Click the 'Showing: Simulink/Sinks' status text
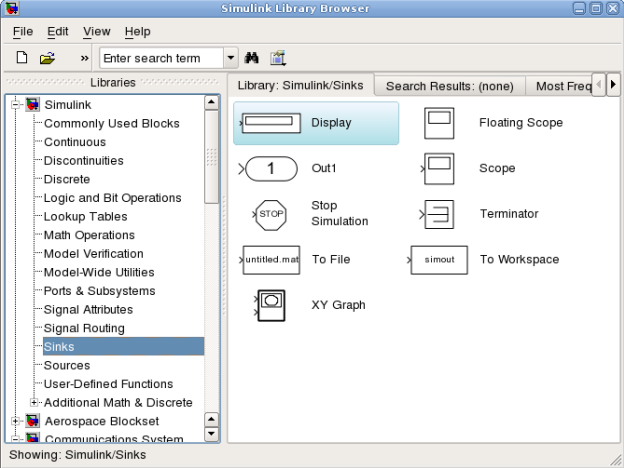Viewport: 624px width, 468px height. (78, 455)
